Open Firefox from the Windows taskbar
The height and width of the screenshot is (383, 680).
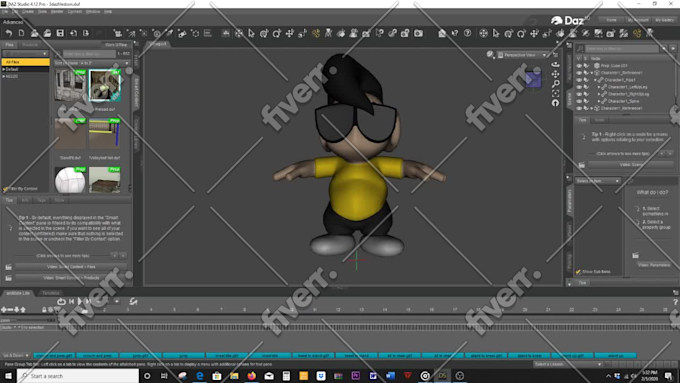pyautogui.click(x=252, y=376)
